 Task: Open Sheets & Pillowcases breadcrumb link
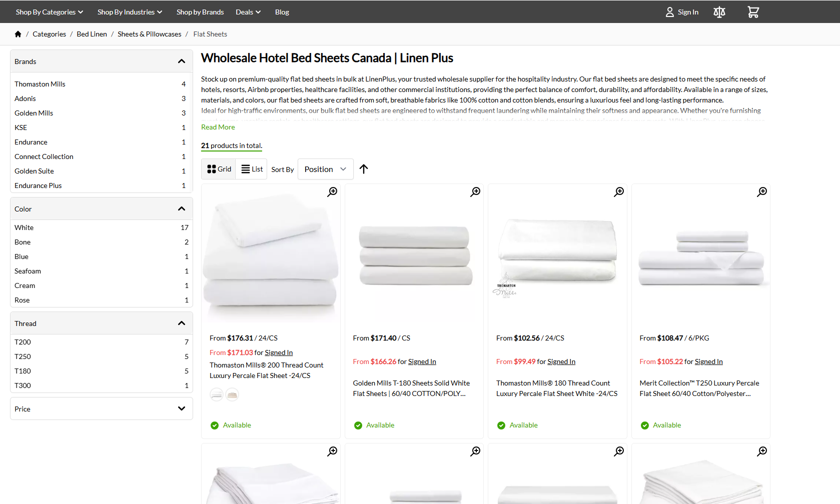click(150, 34)
